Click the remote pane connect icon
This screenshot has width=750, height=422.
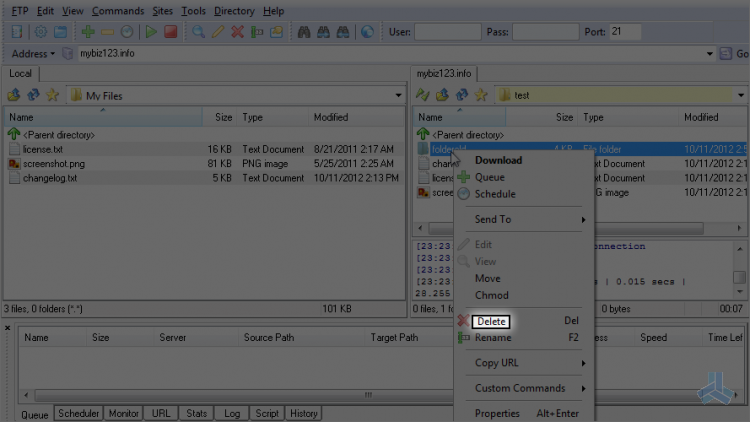click(x=422, y=95)
